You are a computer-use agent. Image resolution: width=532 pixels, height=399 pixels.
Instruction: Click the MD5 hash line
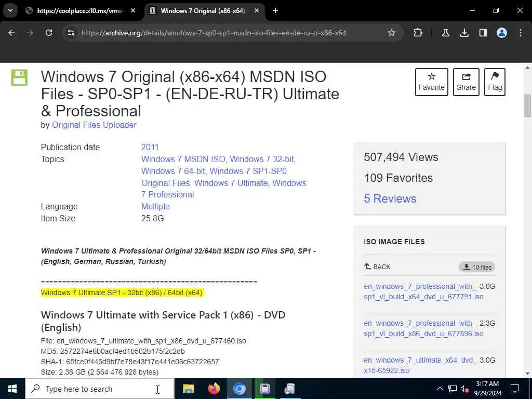[x=113, y=351]
